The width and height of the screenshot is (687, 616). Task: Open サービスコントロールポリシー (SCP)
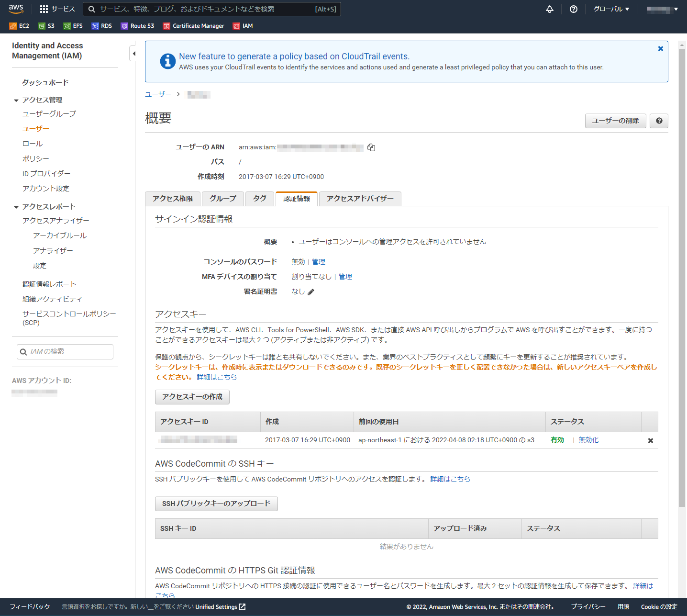pyautogui.click(x=69, y=318)
